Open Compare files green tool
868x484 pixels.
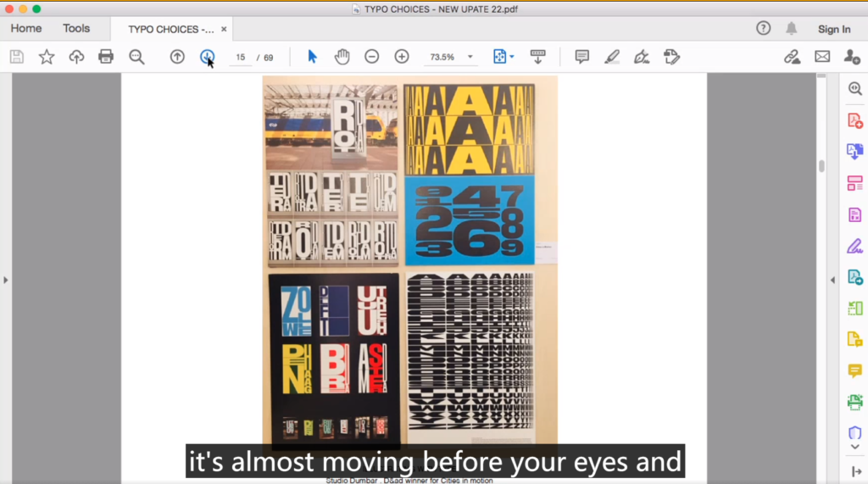click(854, 308)
